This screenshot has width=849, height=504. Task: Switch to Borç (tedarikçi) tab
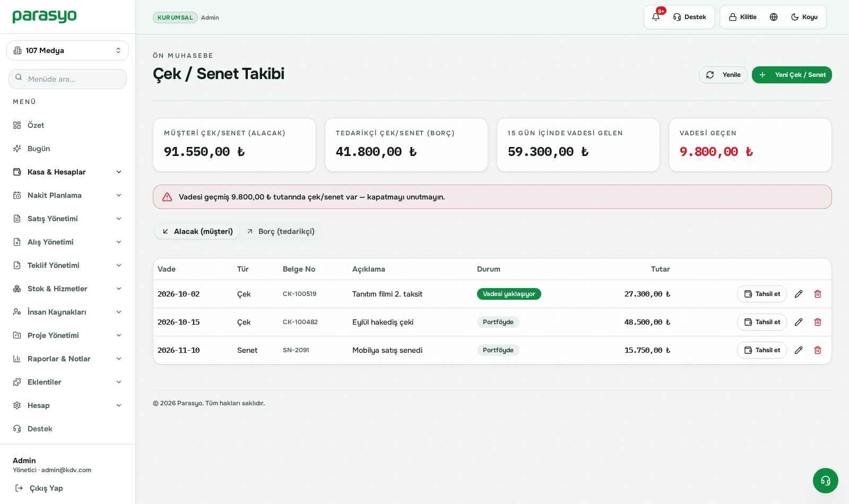click(x=281, y=231)
